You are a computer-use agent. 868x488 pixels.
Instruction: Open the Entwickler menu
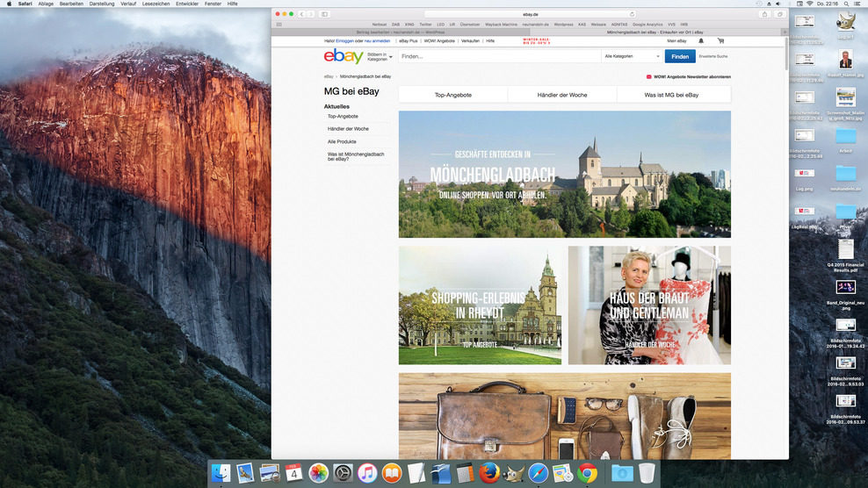click(x=187, y=4)
